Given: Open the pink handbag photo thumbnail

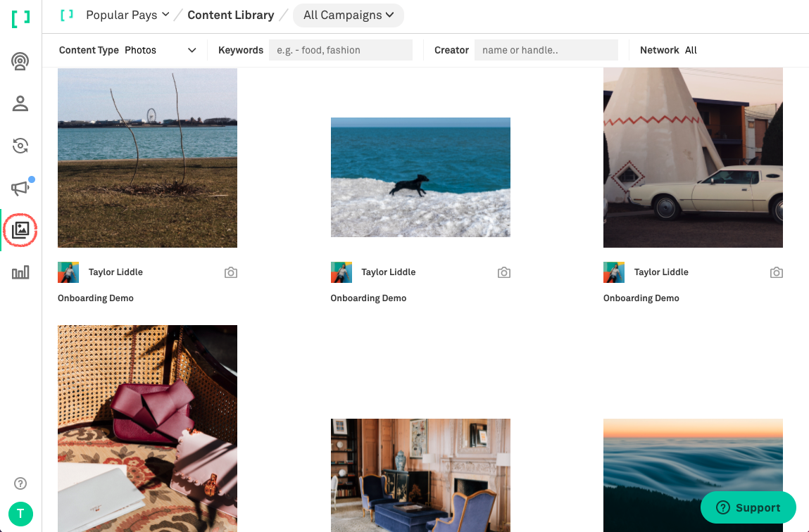Looking at the screenshot, I should pos(147,428).
